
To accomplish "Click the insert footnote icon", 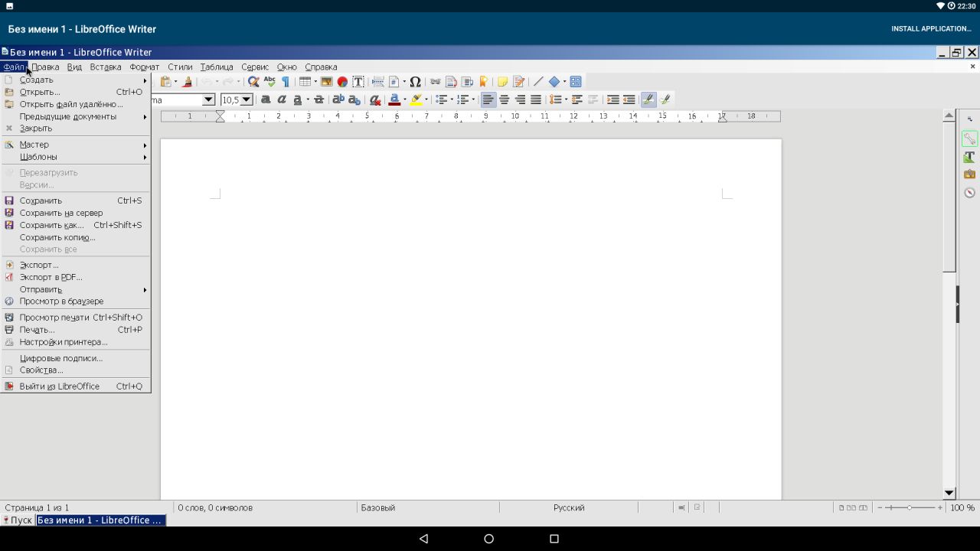I will point(451,82).
